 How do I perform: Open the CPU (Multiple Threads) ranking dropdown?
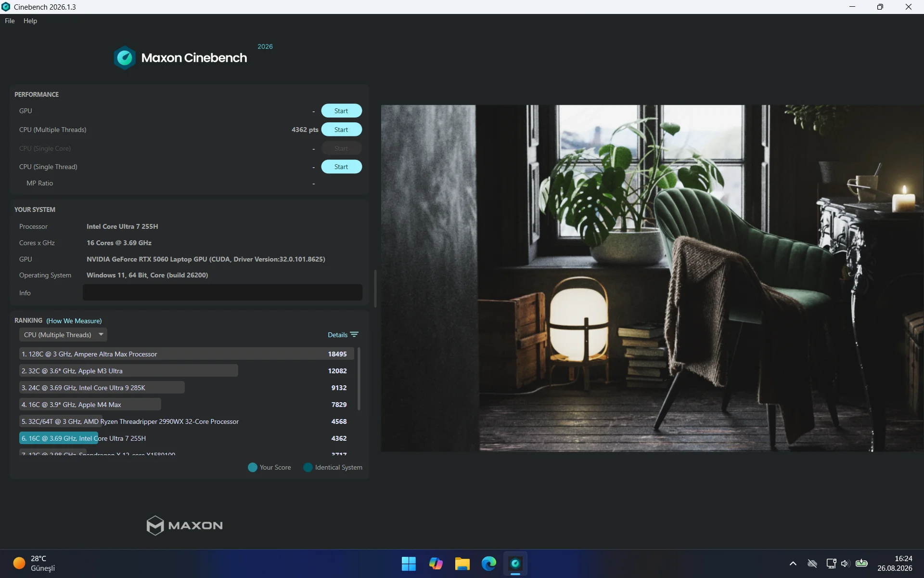click(x=63, y=335)
